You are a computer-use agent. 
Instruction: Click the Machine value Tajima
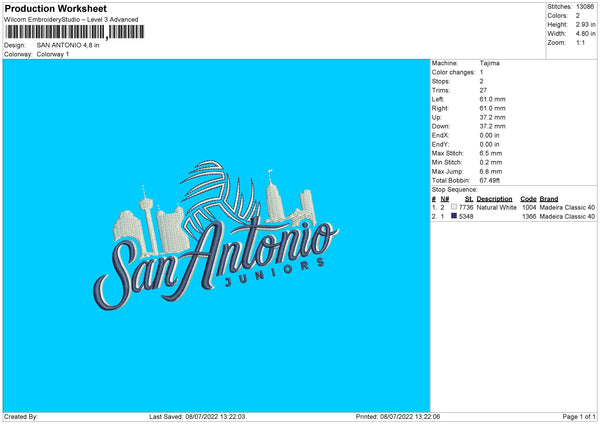click(x=489, y=63)
